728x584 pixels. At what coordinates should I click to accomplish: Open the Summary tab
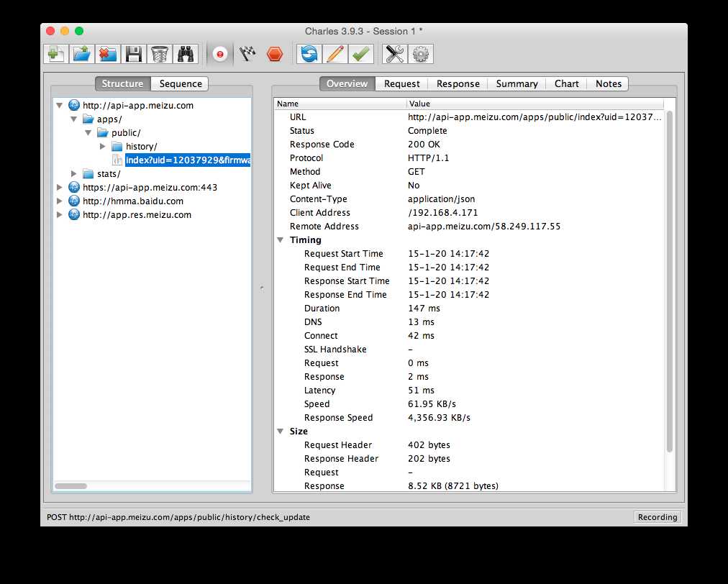point(517,83)
